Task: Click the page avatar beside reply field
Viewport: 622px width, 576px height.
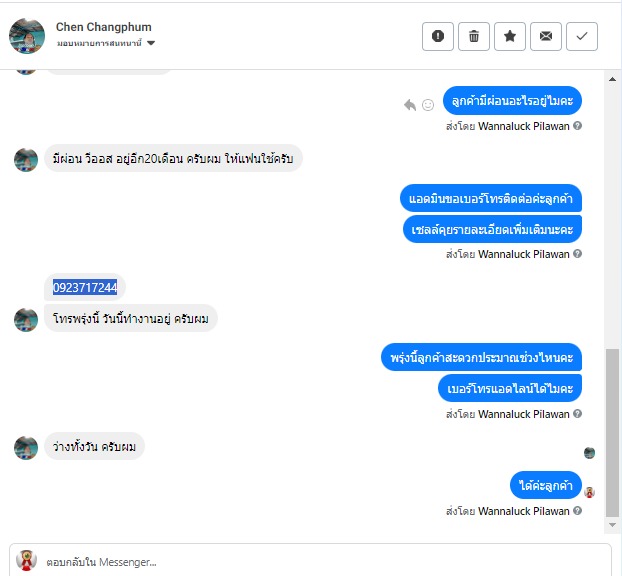Action: click(x=26, y=561)
